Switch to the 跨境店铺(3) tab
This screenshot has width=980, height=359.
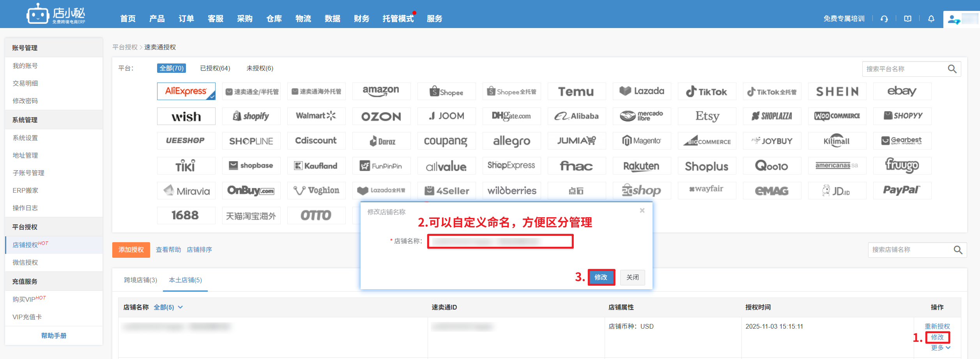tap(140, 280)
